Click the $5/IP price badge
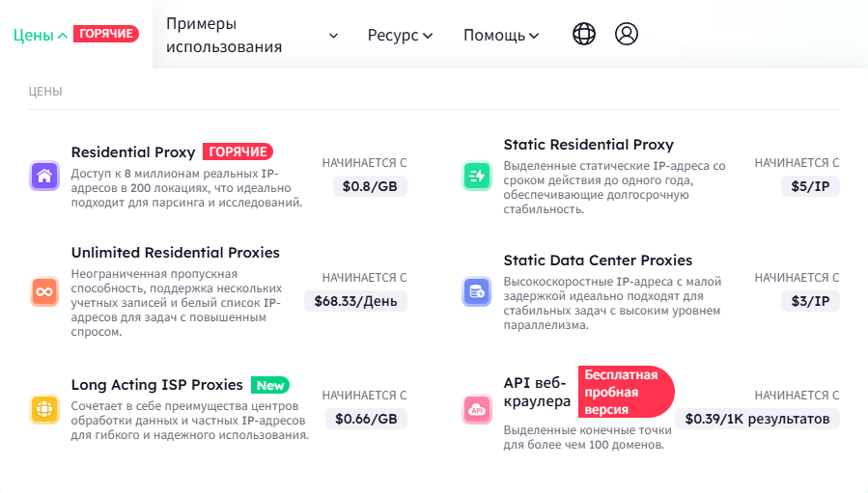Image resolution: width=868 pixels, height=493 pixels. pyautogui.click(x=810, y=186)
